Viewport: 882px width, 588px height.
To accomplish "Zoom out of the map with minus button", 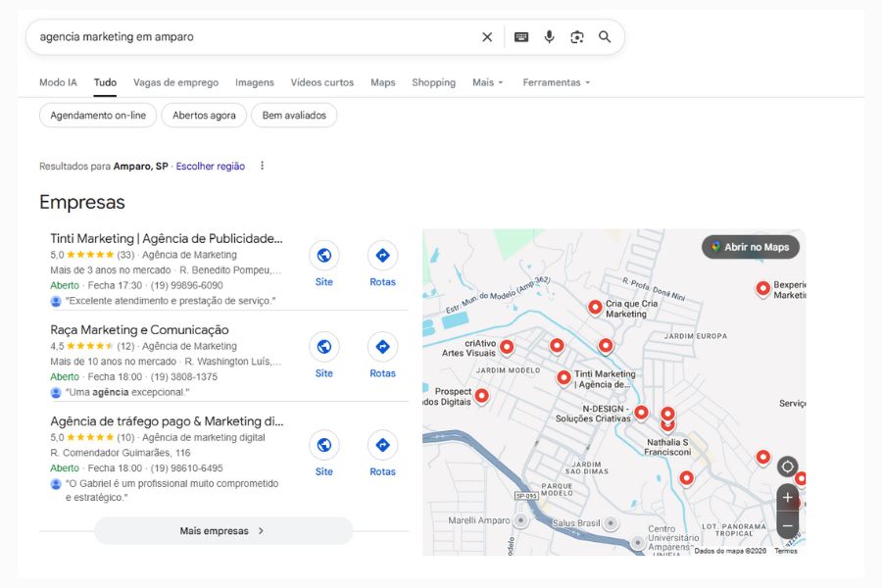I will pyautogui.click(x=788, y=525).
